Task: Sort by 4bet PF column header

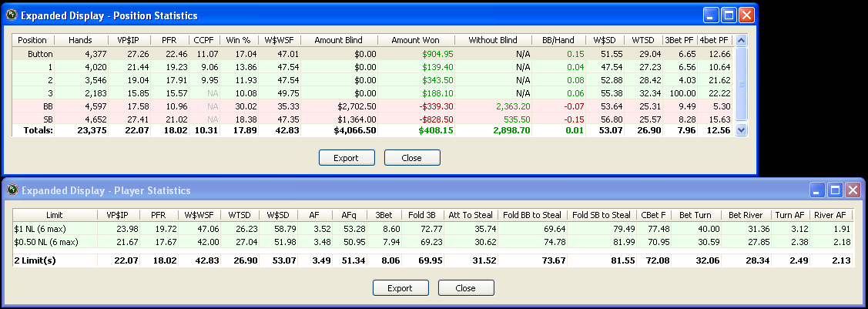Action: click(x=716, y=40)
